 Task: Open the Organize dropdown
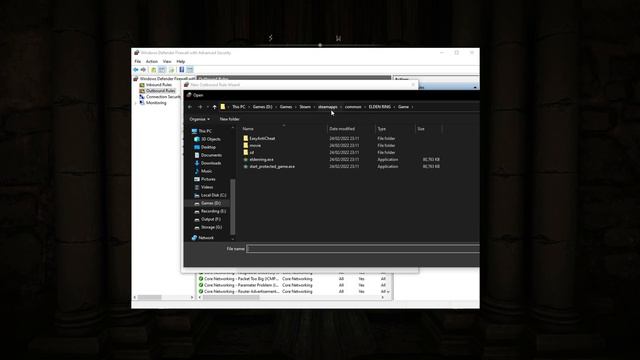(199, 119)
